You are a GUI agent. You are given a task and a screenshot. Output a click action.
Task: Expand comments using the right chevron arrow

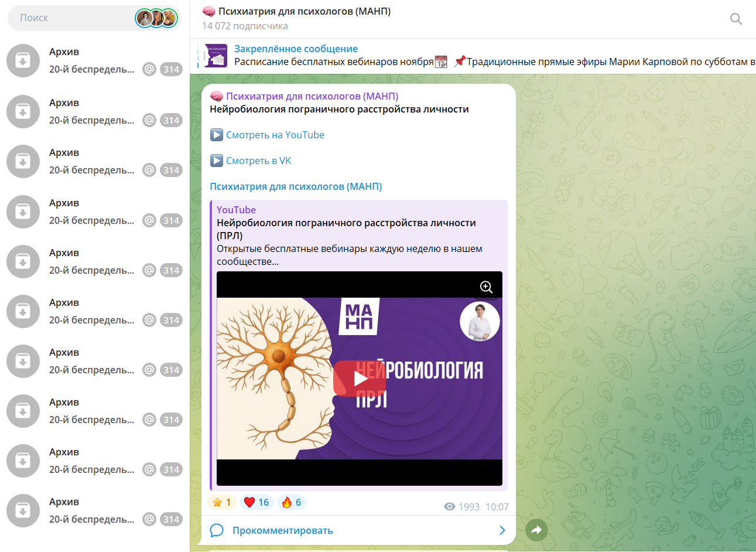pos(502,530)
